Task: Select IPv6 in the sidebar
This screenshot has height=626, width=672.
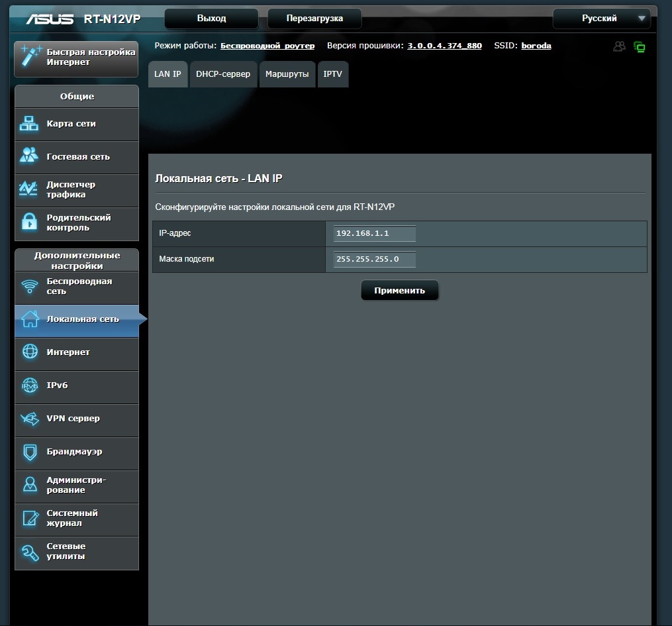Action: 77,387
